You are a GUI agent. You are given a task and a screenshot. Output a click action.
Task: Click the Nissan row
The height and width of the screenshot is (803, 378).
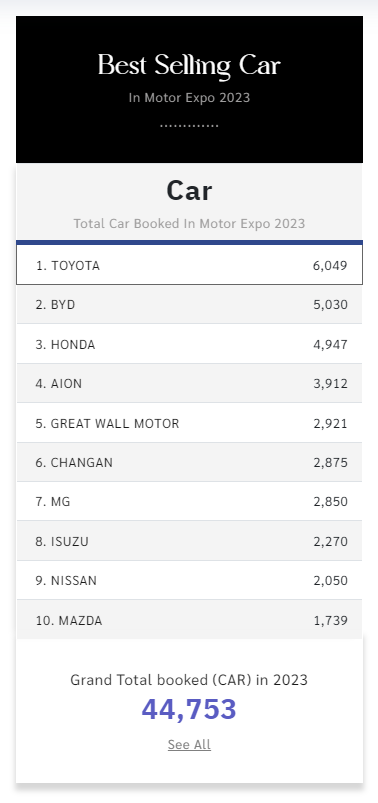[189, 581]
